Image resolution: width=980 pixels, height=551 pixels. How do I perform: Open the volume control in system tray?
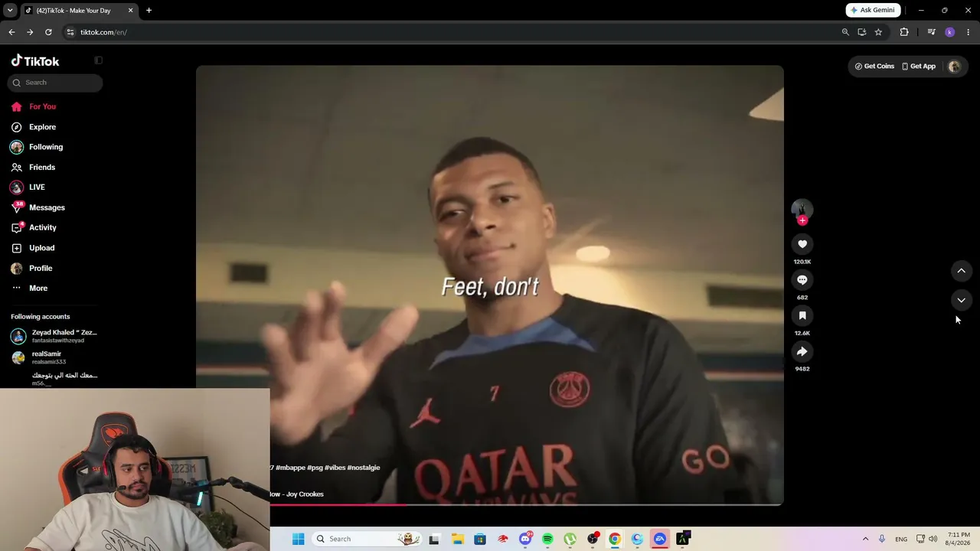click(933, 539)
